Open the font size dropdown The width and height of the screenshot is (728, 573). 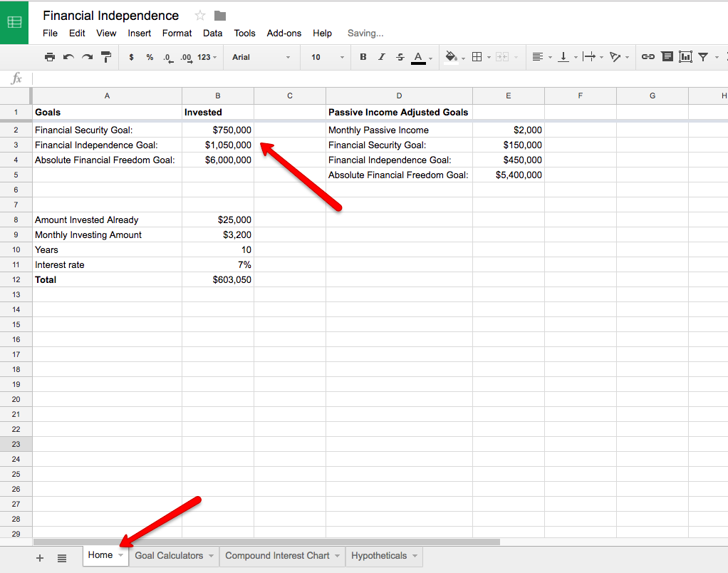click(x=327, y=57)
